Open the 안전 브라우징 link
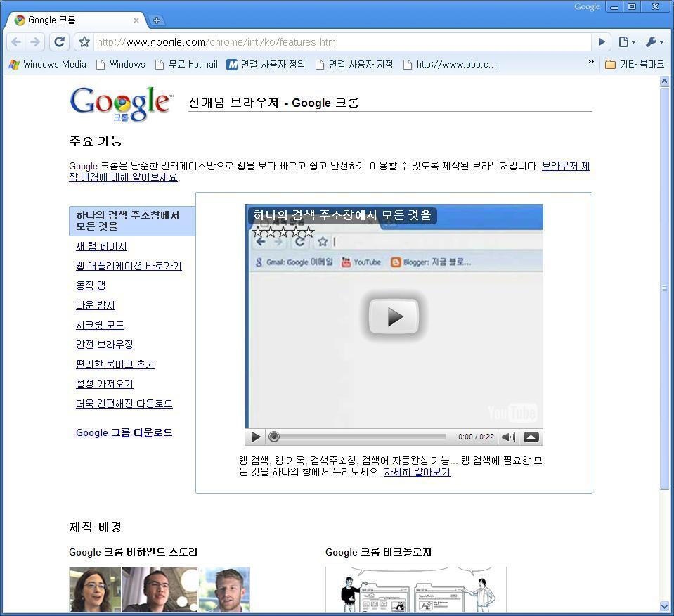Viewport: 674px width, 616px height. pos(105,344)
